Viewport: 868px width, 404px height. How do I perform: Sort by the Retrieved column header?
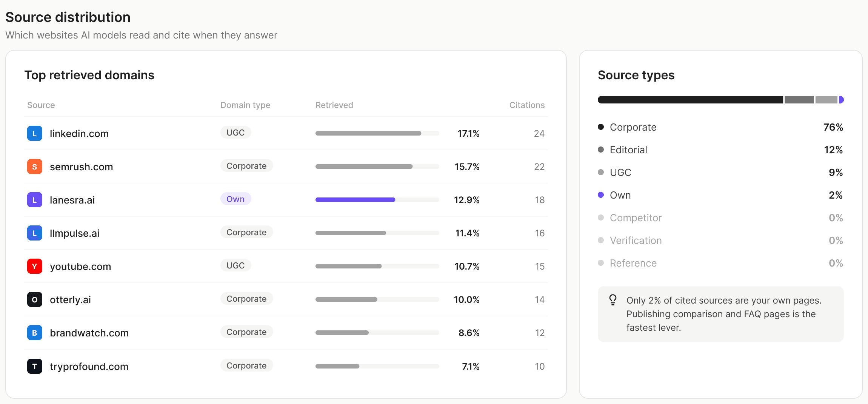334,105
